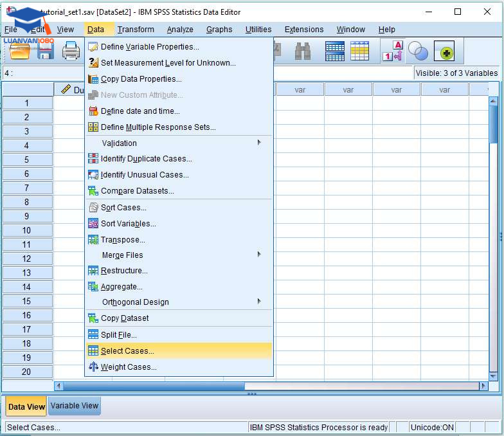Open the Help menu

pyautogui.click(x=387, y=30)
